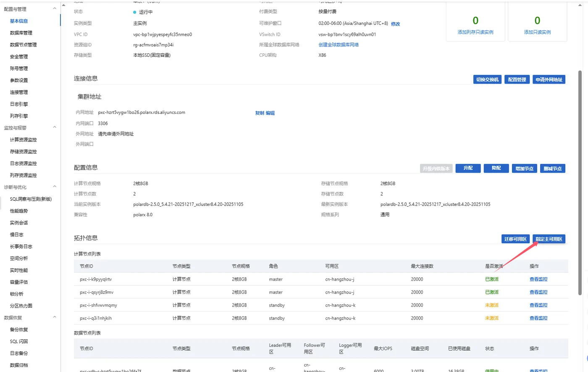Collapse the 监控与报警 sidebar section
This screenshot has width=588, height=372.
coord(55,128)
